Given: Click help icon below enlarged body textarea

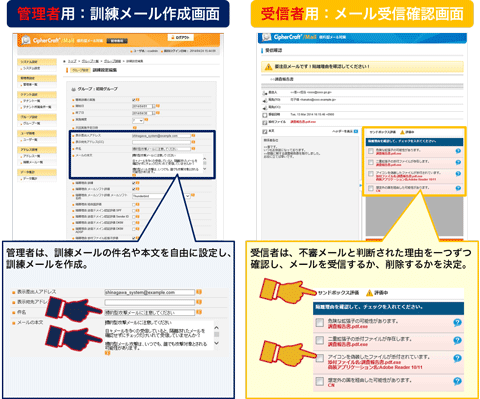Looking at the screenshot, I should click(107, 353).
